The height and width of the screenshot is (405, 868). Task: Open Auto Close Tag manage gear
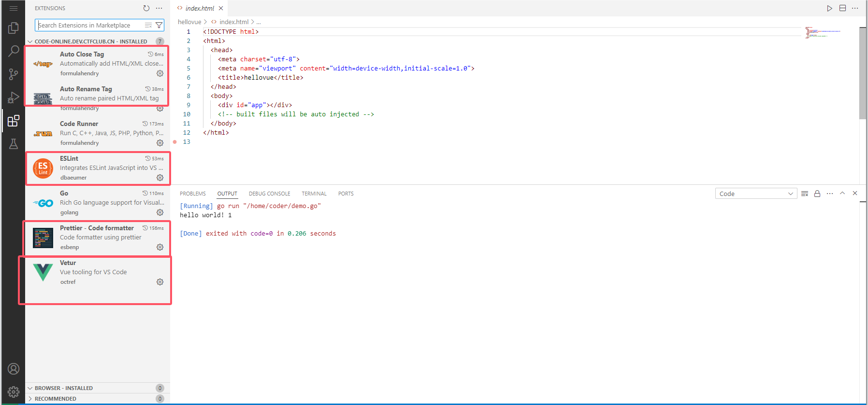pyautogui.click(x=160, y=73)
